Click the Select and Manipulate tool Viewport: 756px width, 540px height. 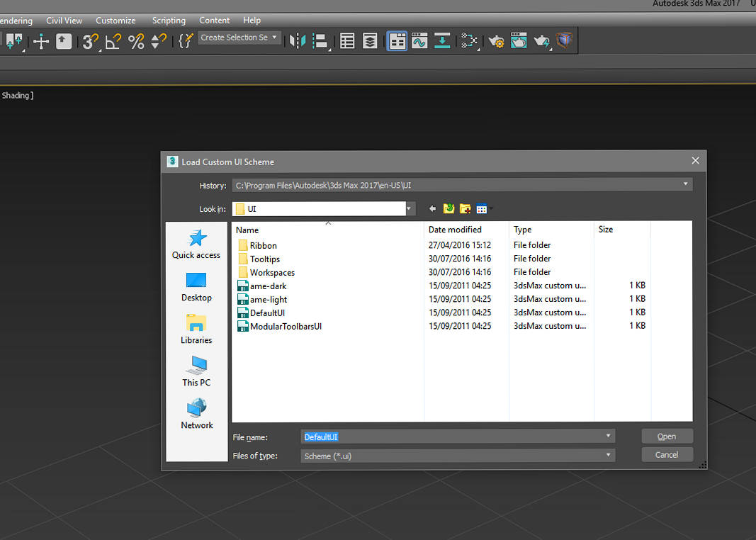point(41,41)
